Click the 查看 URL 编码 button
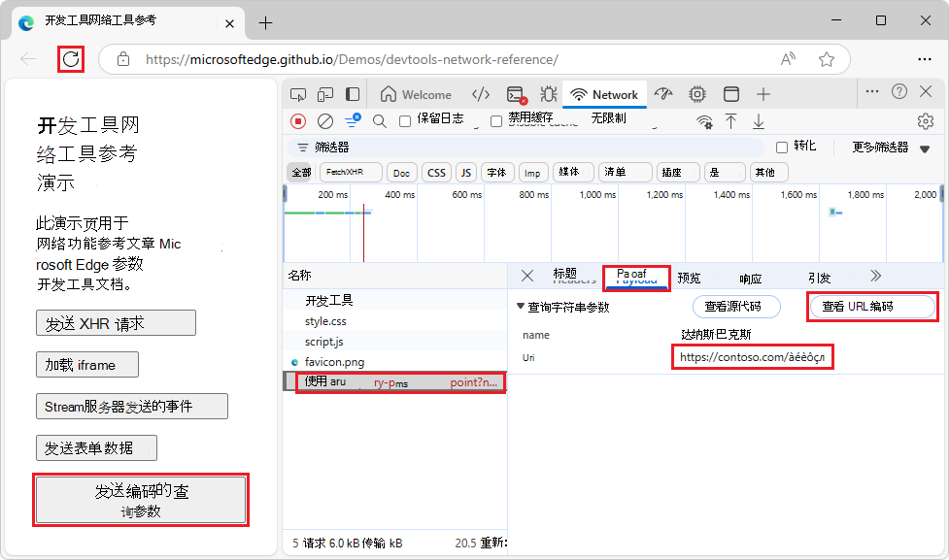 (870, 307)
